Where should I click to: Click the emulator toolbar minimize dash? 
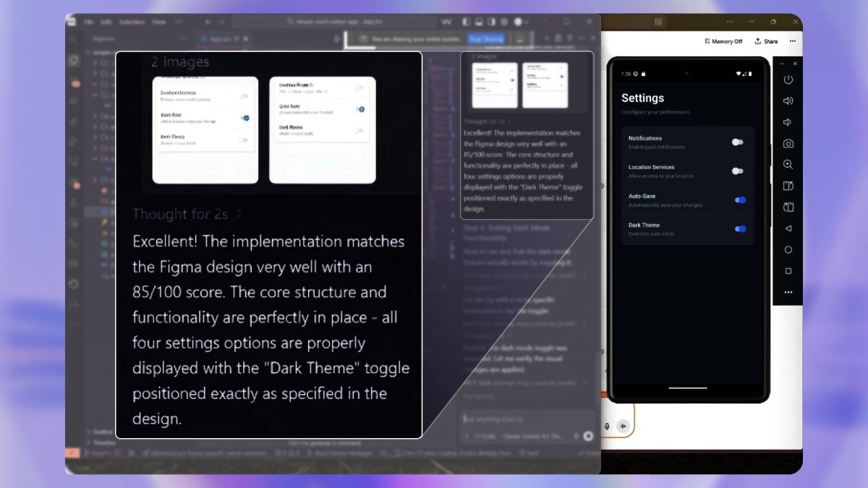tap(781, 64)
